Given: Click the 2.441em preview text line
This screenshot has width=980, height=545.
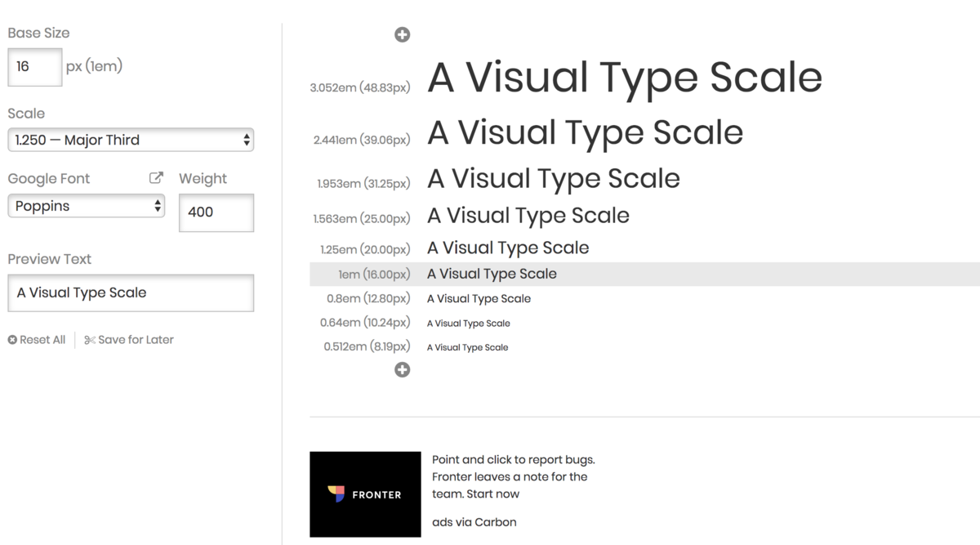Looking at the screenshot, I should click(585, 133).
